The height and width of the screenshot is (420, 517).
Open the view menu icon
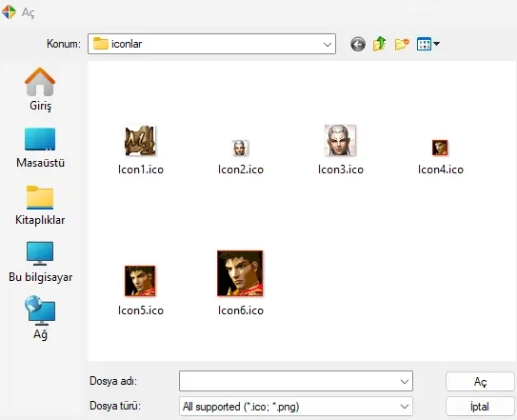(x=428, y=44)
